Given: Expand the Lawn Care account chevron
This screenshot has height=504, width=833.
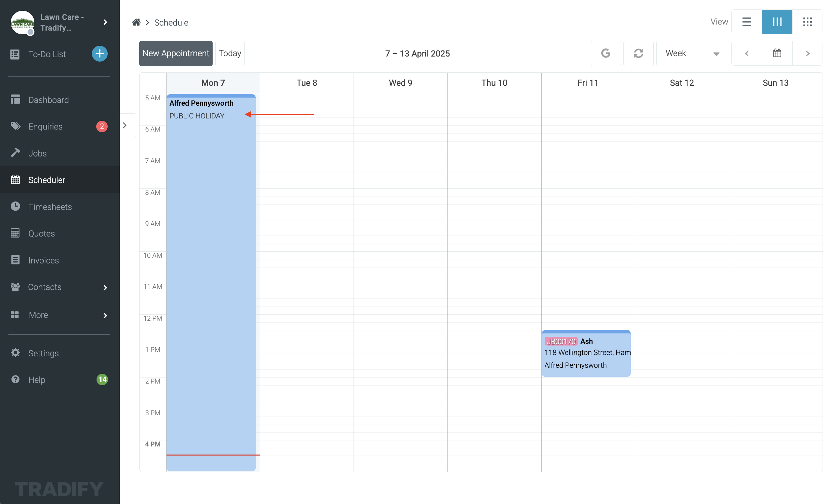Looking at the screenshot, I should coord(105,22).
